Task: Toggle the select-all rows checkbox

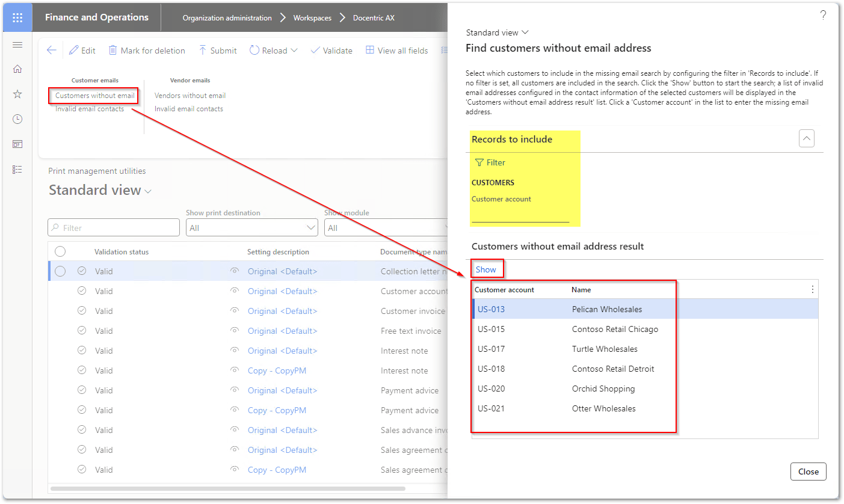Action: point(60,251)
